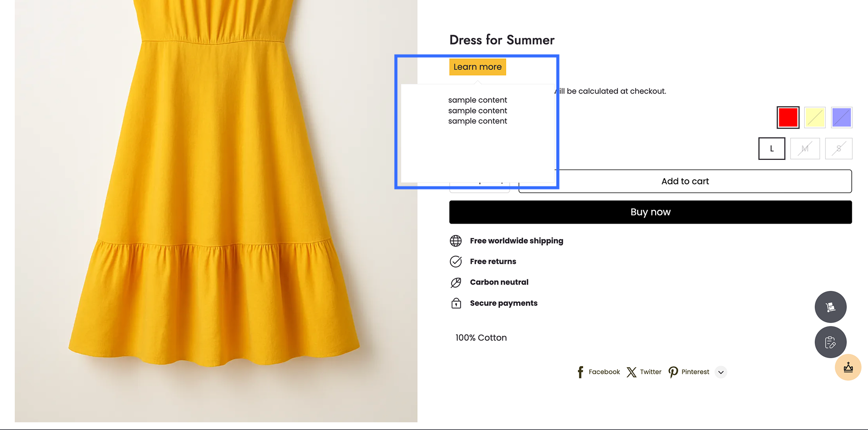The image size is (868, 430).
Task: Choose the red color swatch
Action: pos(788,117)
